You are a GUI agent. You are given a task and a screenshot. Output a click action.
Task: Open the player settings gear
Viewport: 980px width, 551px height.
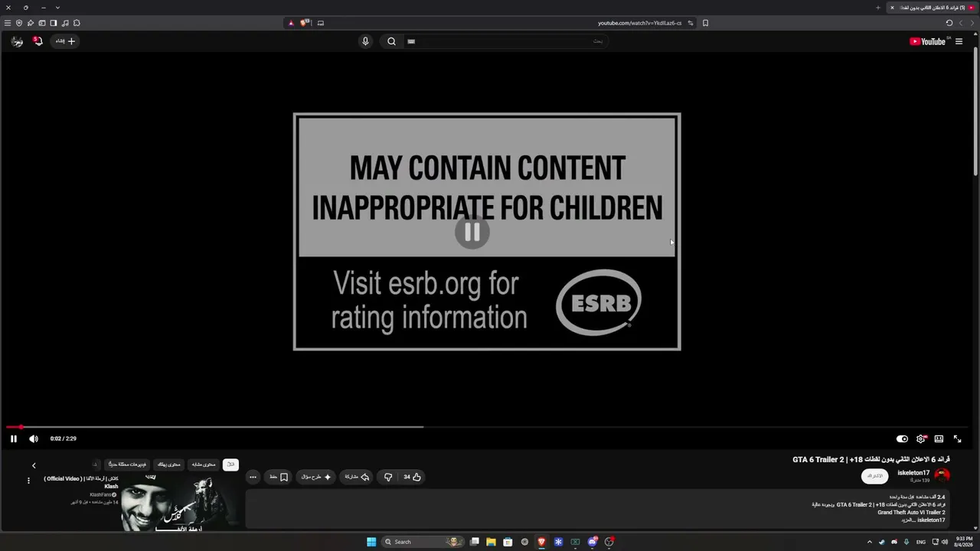921,439
